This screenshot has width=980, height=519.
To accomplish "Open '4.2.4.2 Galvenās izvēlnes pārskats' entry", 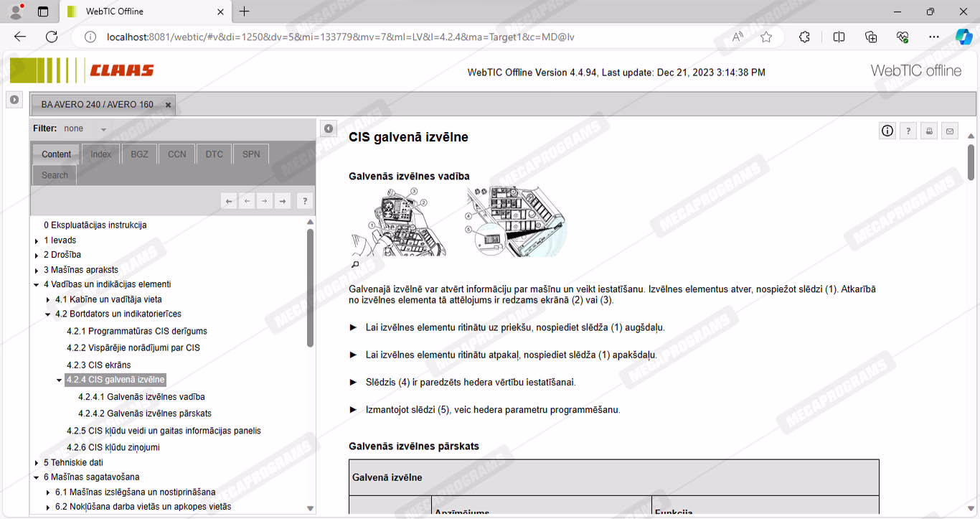I will 144,413.
